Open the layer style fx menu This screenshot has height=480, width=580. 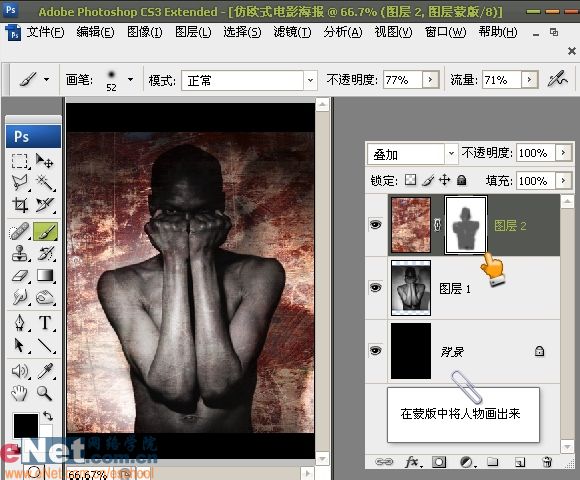pyautogui.click(x=412, y=462)
